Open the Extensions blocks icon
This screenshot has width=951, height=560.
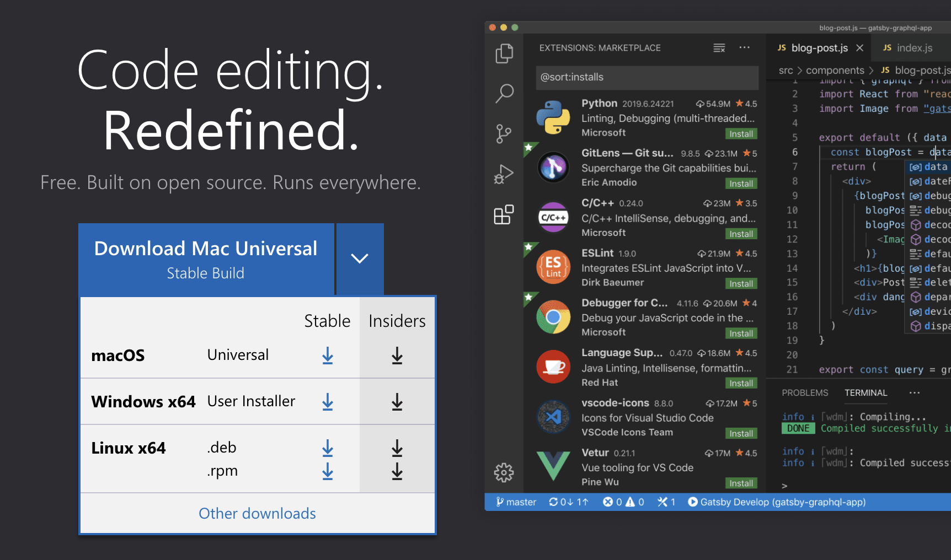(x=504, y=214)
